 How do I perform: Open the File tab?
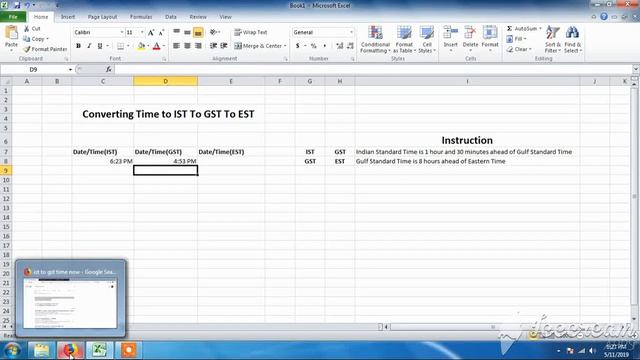[13, 17]
